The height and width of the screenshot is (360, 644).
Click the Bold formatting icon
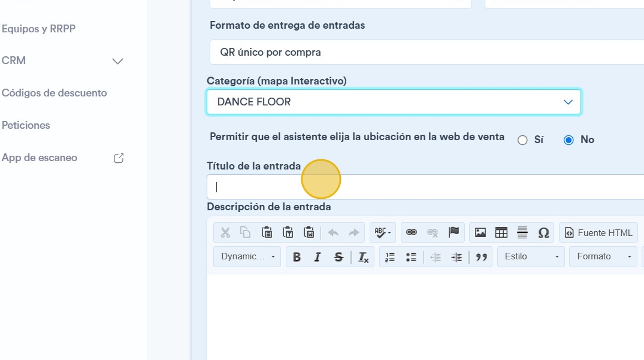(x=297, y=257)
